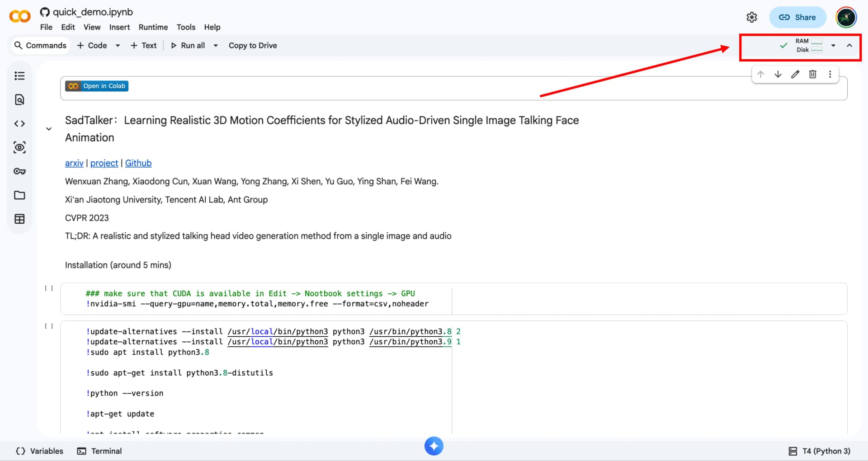
Task: Click the 'Installation (around 5 mins)' text
Action: 118,265
